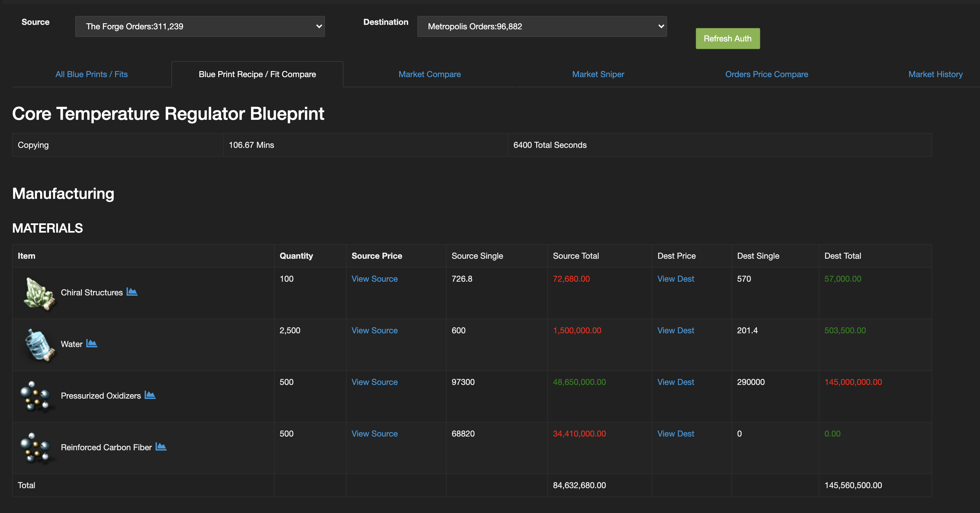Viewport: 980px width, 513px height.
Task: Select the Chiral Structures item name
Action: coord(92,292)
